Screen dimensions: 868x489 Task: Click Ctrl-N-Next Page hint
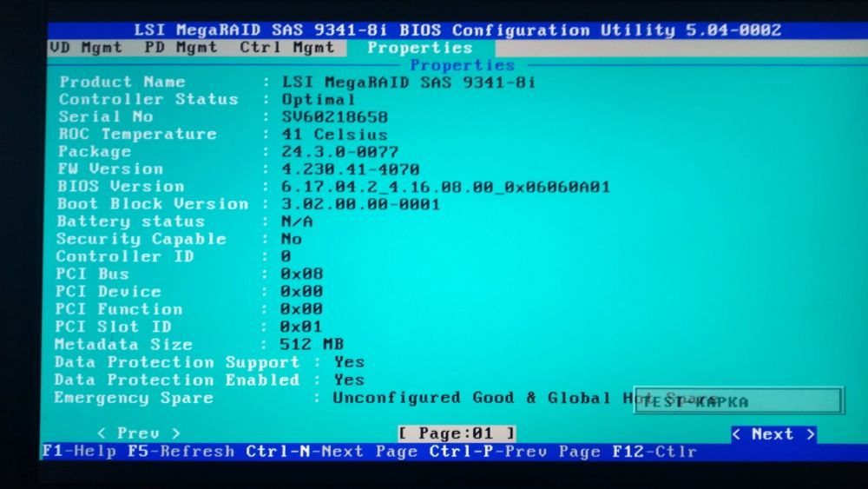pos(332,452)
